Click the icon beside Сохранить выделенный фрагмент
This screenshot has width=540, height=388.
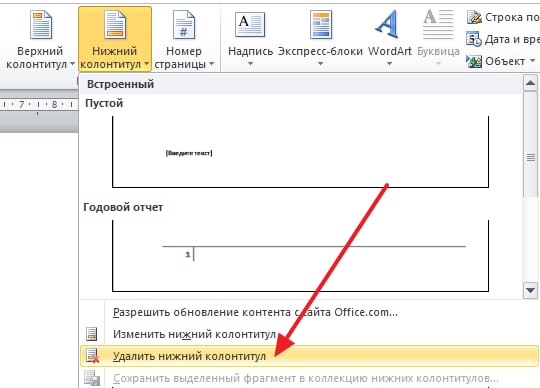(92, 378)
